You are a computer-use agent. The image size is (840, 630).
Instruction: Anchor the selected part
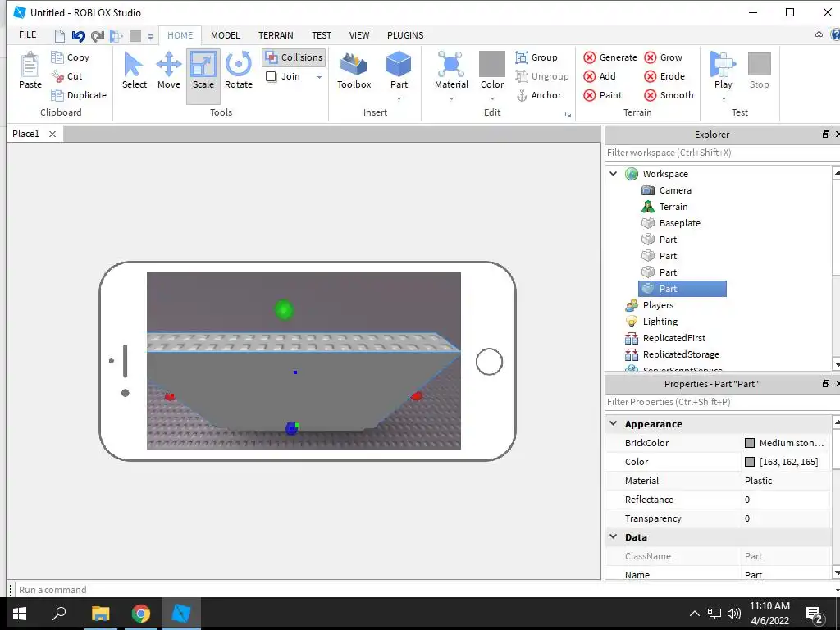[539, 95]
